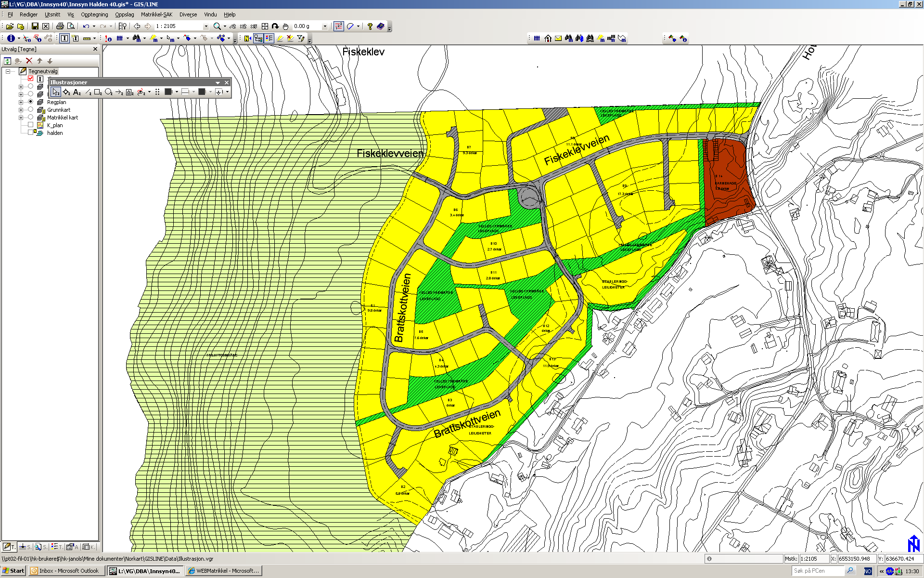Go to previous map view arrow
The width and height of the screenshot is (924, 578).
pos(137,26)
